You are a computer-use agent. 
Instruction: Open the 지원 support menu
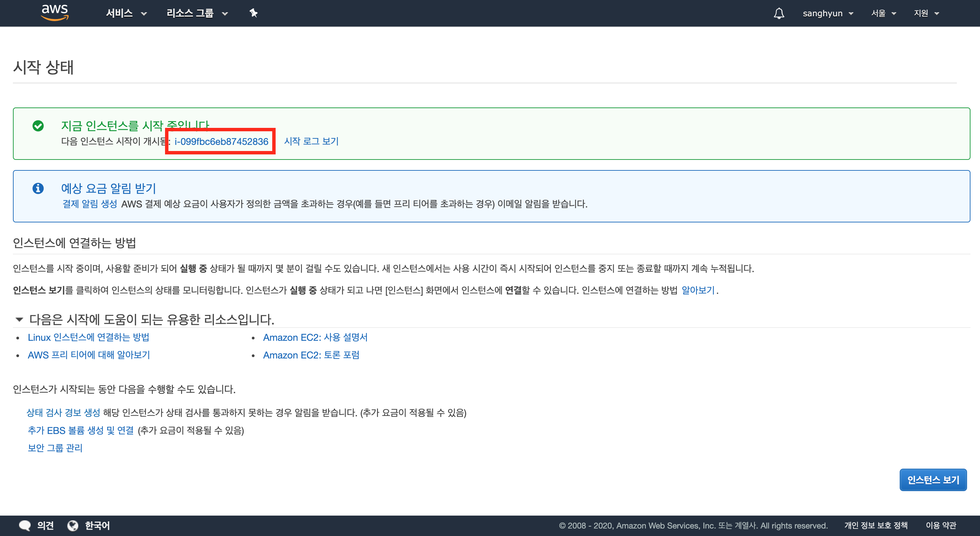[926, 13]
